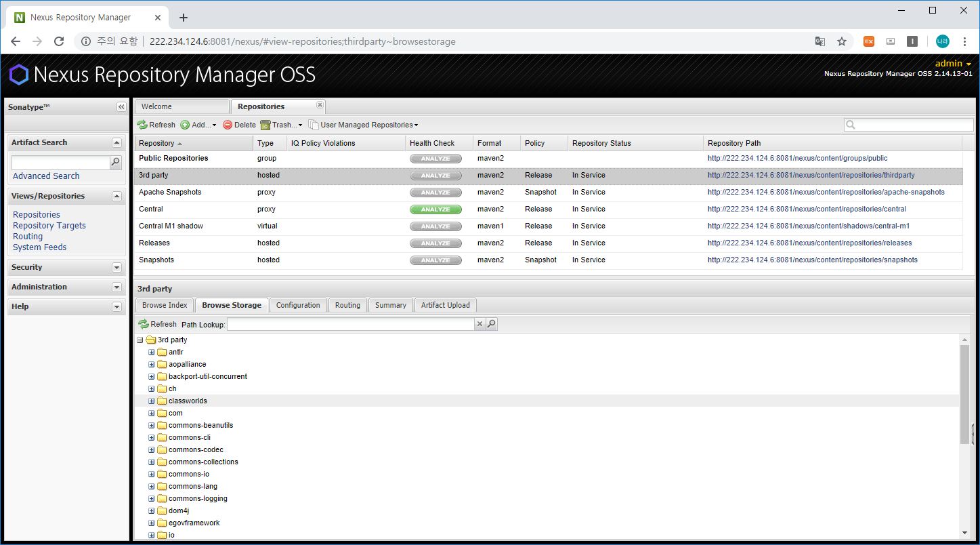Expand the aopalliance folder

click(152, 365)
